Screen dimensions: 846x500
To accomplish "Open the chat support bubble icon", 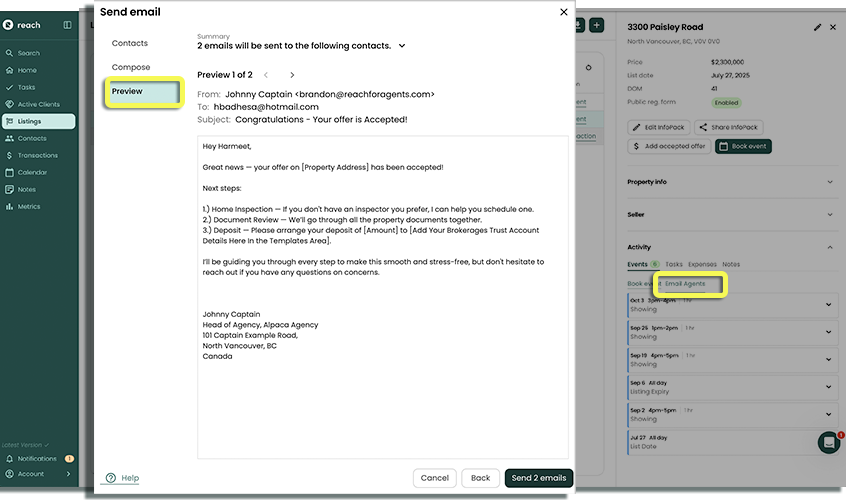I will pos(828,442).
